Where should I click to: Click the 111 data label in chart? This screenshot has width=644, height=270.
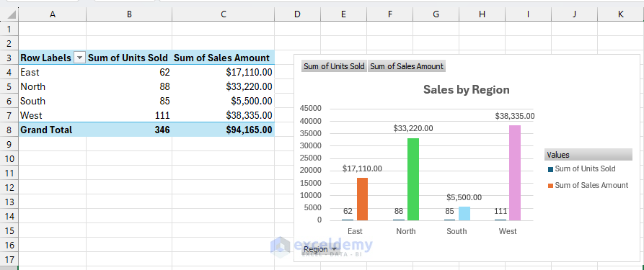pyautogui.click(x=500, y=212)
